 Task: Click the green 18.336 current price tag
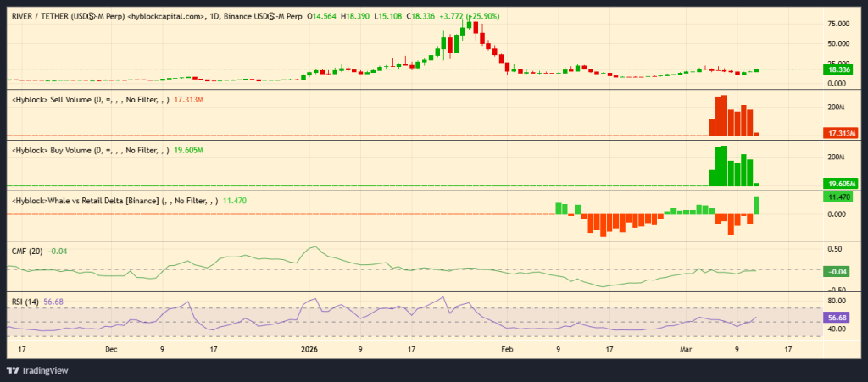[840, 70]
